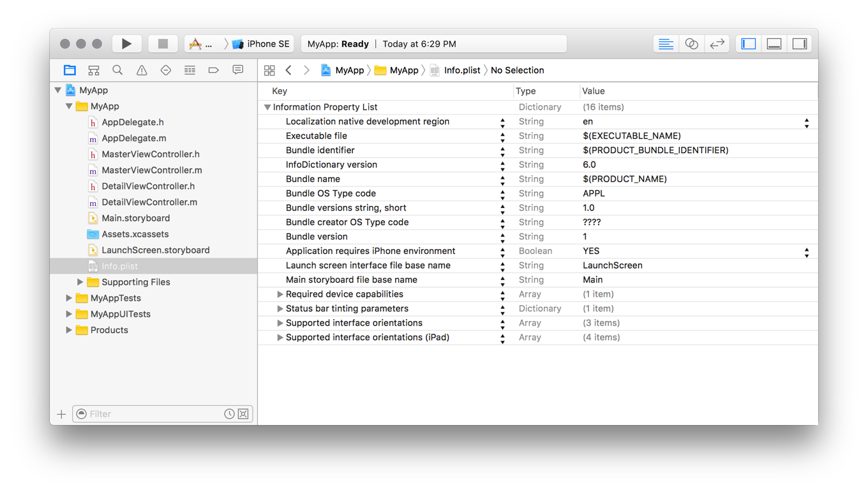Click the Run (play) button
The width and height of the screenshot is (868, 492).
click(126, 43)
